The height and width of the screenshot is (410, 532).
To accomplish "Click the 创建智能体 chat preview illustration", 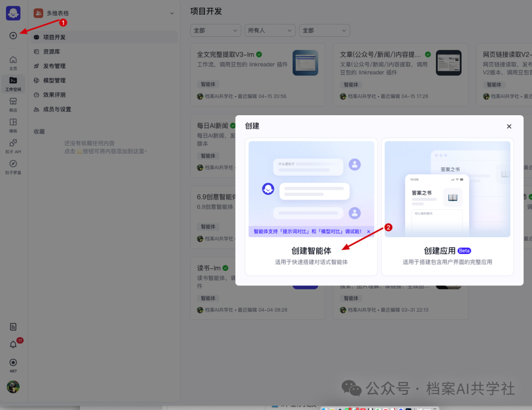I will [x=311, y=189].
